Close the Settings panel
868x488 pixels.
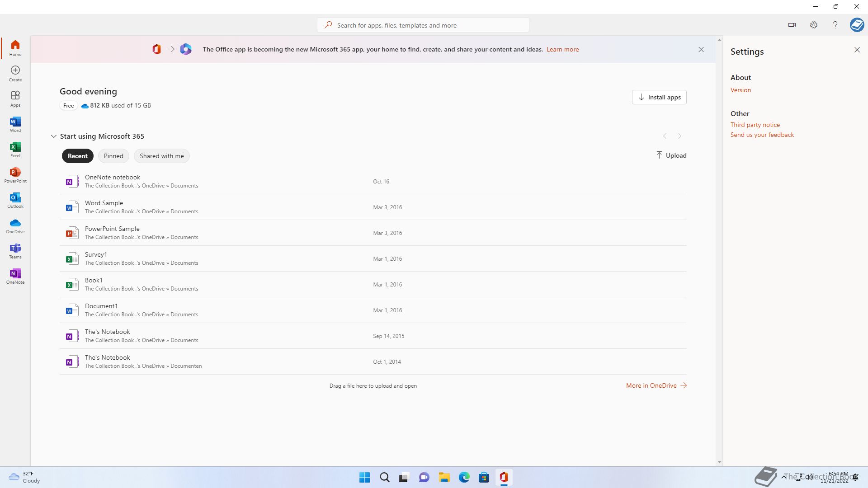857,50
